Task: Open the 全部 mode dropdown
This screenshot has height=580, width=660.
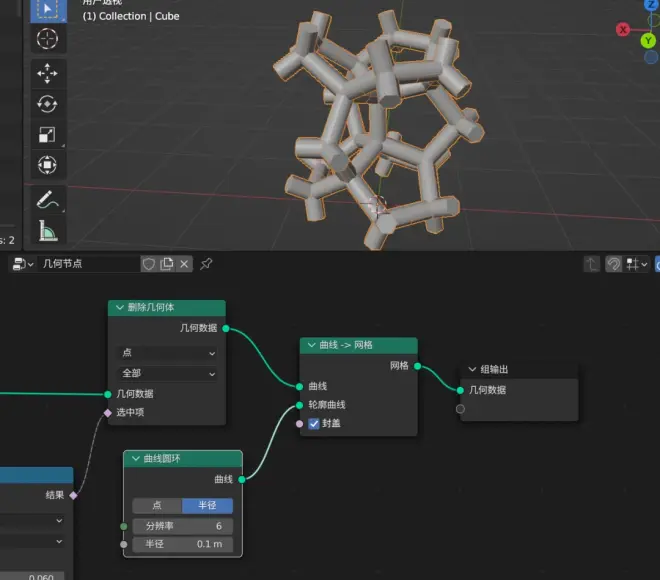Action: pyautogui.click(x=167, y=374)
